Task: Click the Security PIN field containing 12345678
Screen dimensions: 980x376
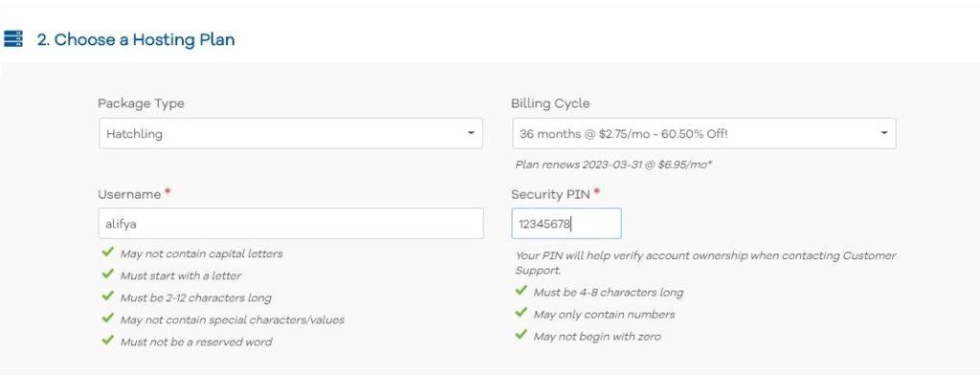Action: point(567,224)
